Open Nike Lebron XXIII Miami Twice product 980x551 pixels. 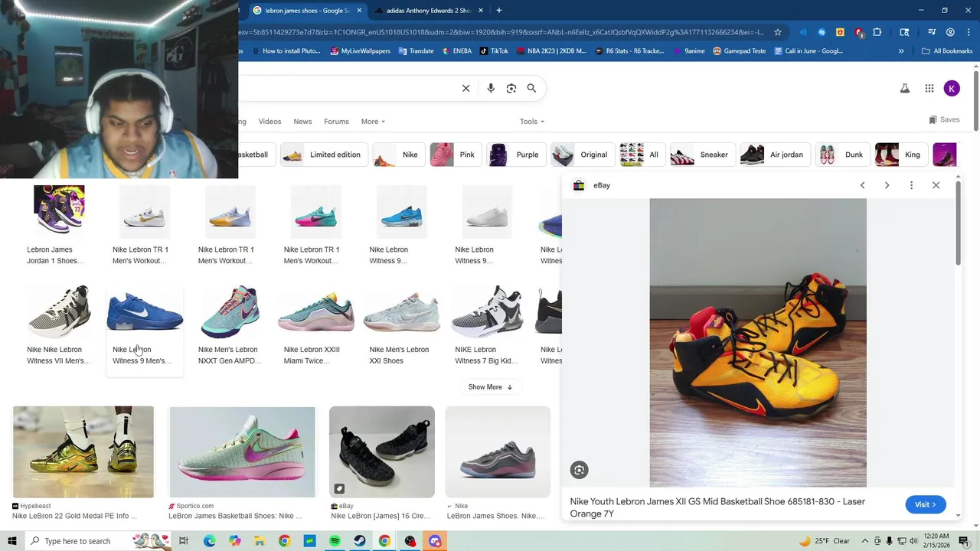315,325
